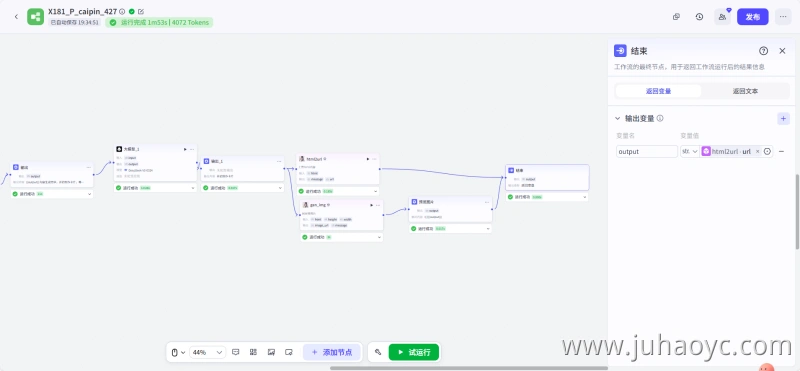800x371 pixels.
Task: Click the edit pencil beside the workflow name
Action: pos(141,11)
